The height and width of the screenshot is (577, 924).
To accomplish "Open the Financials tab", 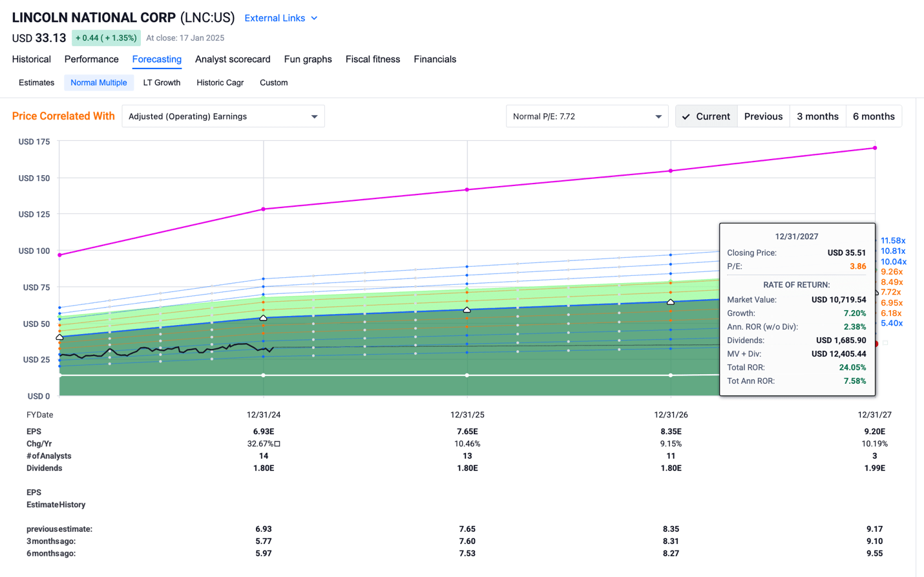I will [x=435, y=59].
